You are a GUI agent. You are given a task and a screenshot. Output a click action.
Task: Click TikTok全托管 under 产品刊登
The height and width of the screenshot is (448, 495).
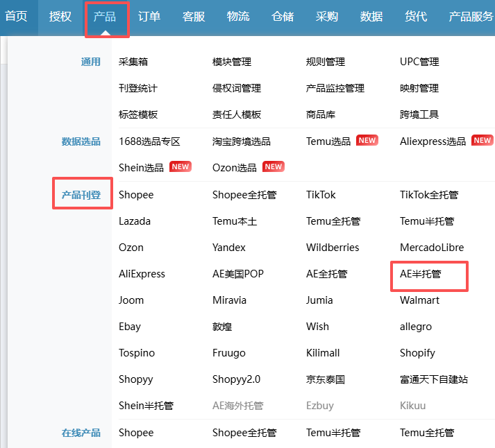428,195
